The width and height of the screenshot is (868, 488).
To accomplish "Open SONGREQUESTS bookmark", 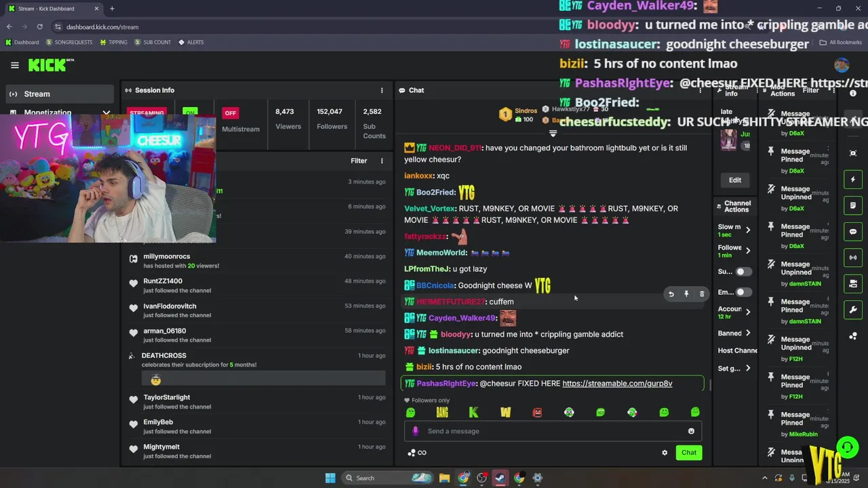I will click(69, 42).
